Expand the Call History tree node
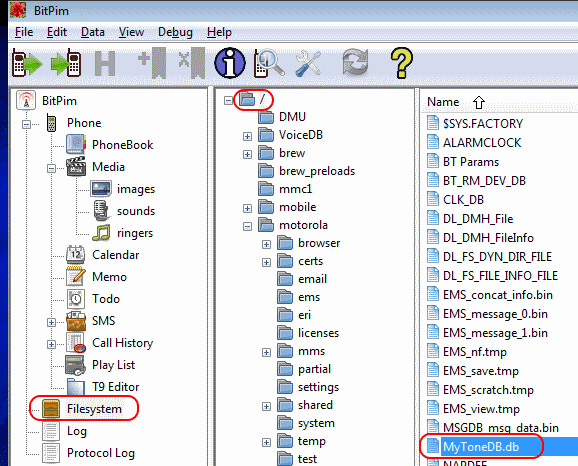The width and height of the screenshot is (578, 466). (51, 344)
